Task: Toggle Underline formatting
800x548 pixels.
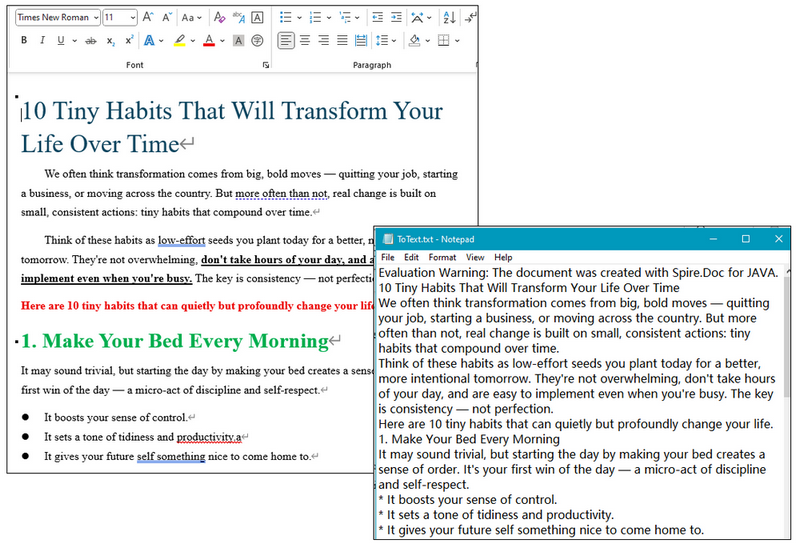Action: pos(61,40)
